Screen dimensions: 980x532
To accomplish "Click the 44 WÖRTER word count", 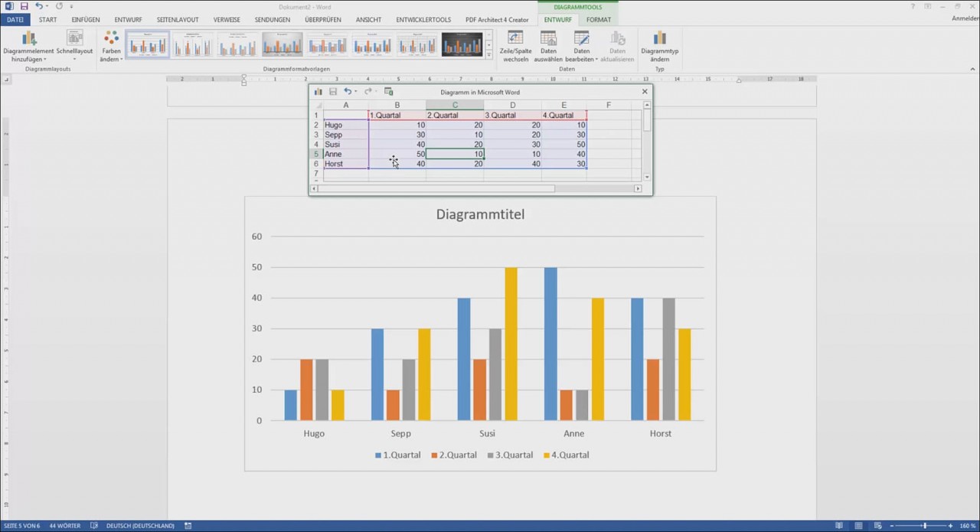I will [64, 526].
